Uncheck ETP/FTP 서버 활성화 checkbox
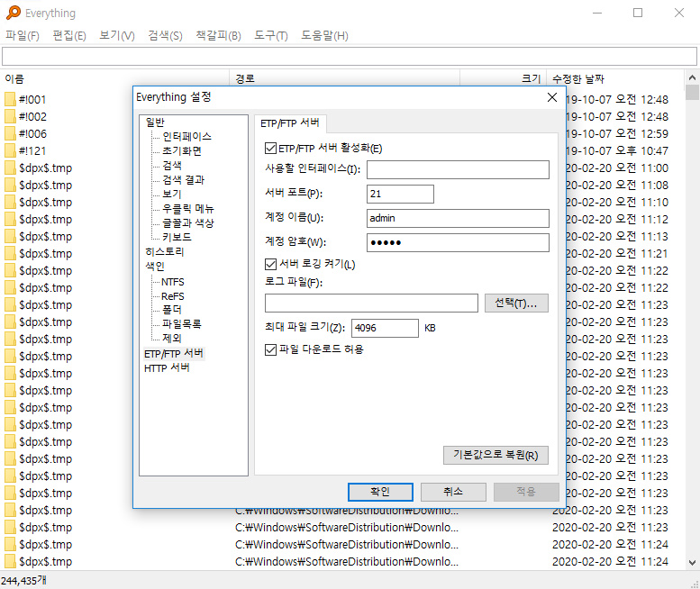The width and height of the screenshot is (700, 589). 270,148
